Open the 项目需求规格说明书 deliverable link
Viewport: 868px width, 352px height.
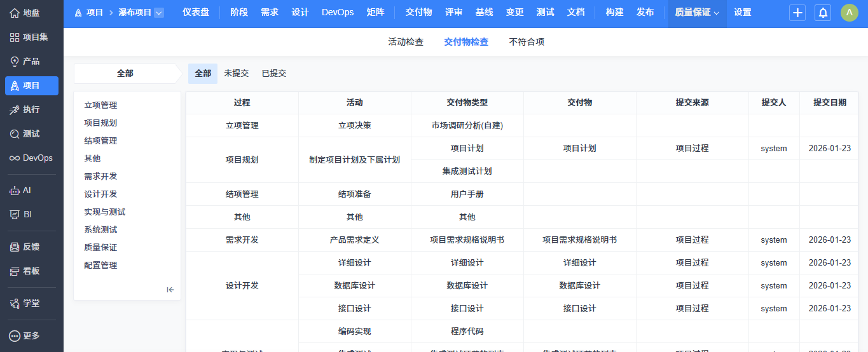pyautogui.click(x=579, y=240)
